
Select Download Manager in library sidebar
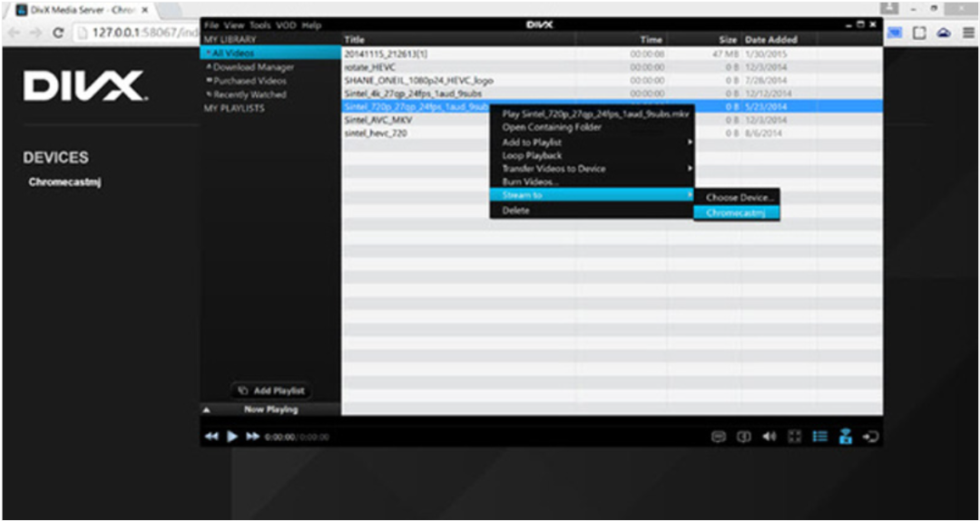click(x=253, y=67)
